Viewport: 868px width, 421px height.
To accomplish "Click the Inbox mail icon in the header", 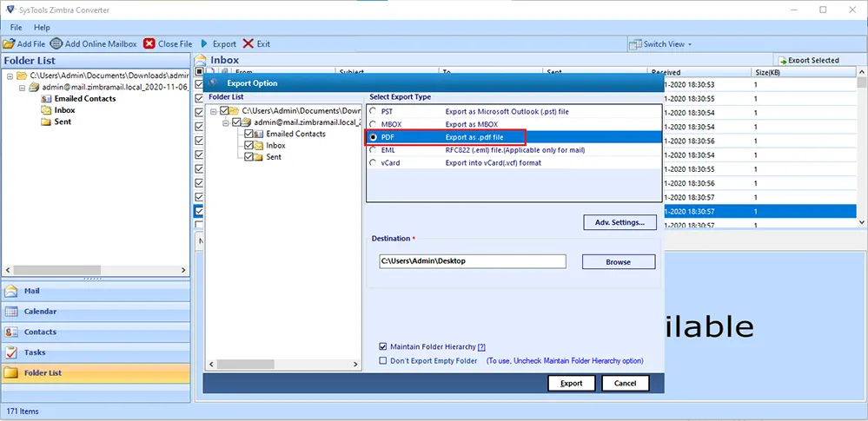I will 201,60.
